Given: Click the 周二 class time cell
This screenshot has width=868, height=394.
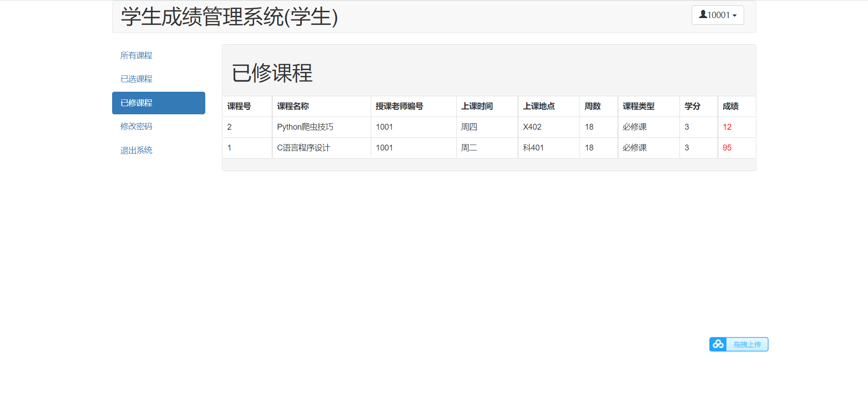Looking at the screenshot, I should pos(487,148).
